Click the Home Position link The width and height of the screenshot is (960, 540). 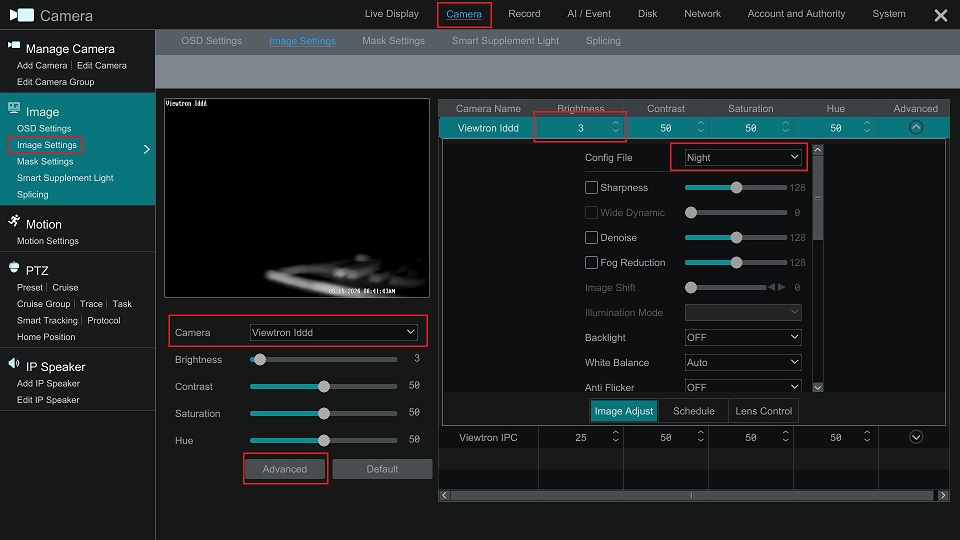tap(46, 337)
